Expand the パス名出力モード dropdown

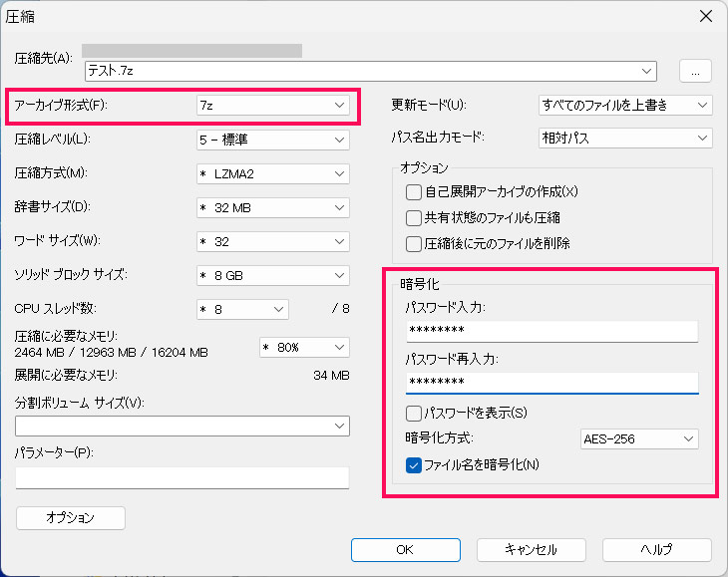(x=625, y=139)
